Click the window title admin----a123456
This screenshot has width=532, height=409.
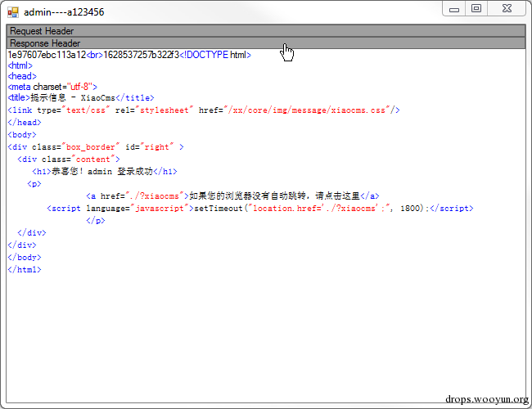tap(64, 12)
